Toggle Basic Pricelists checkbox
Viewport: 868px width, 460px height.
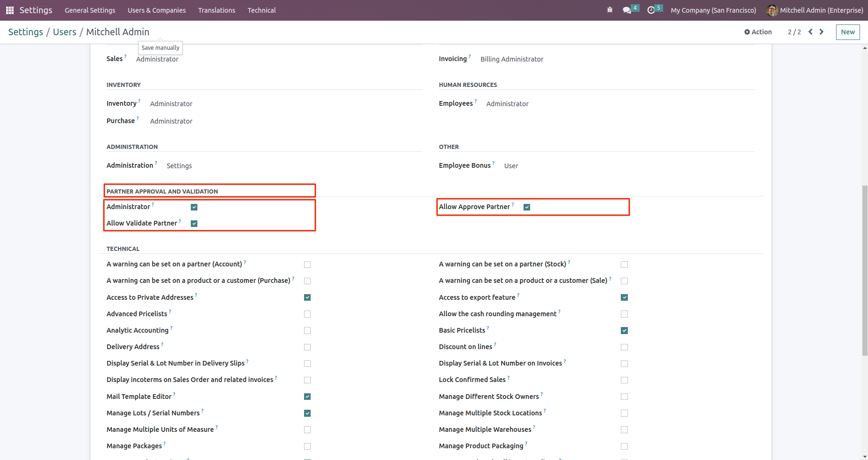coord(624,331)
